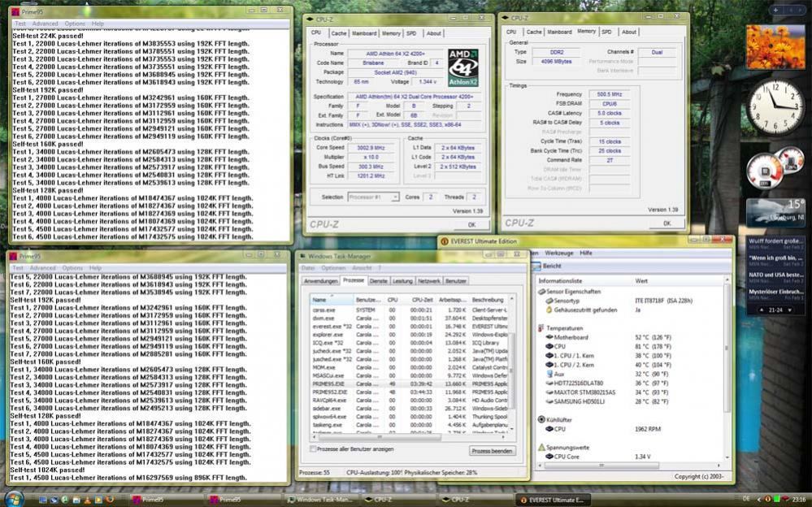This screenshot has height=507, width=812.
Task: Switch to the Netzwerk tab in Task Manager
Action: click(429, 281)
